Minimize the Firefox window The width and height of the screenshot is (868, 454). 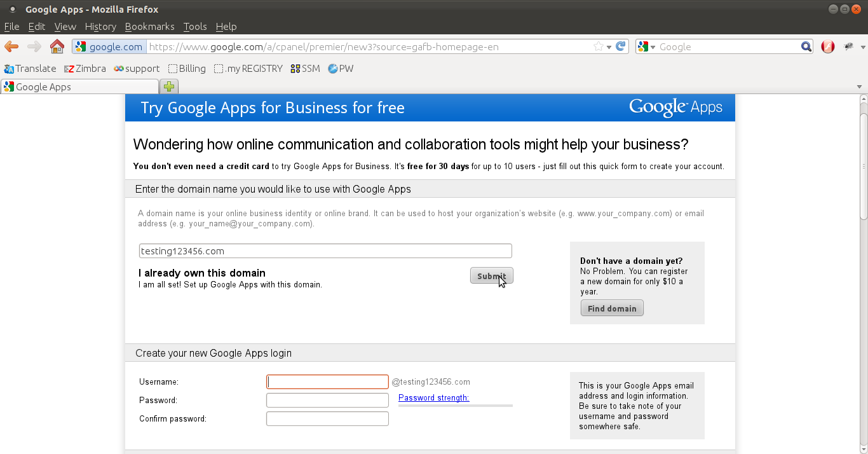(833, 9)
